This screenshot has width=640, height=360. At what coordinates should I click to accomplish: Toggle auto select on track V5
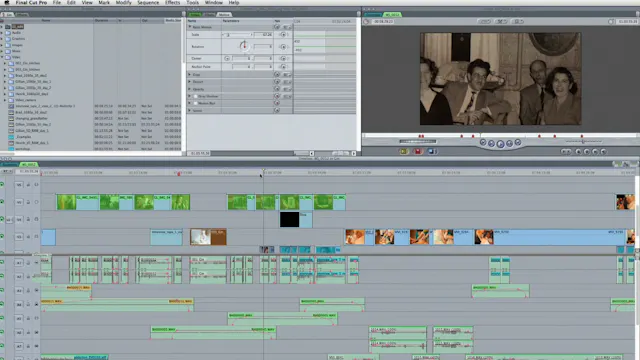tap(36, 184)
